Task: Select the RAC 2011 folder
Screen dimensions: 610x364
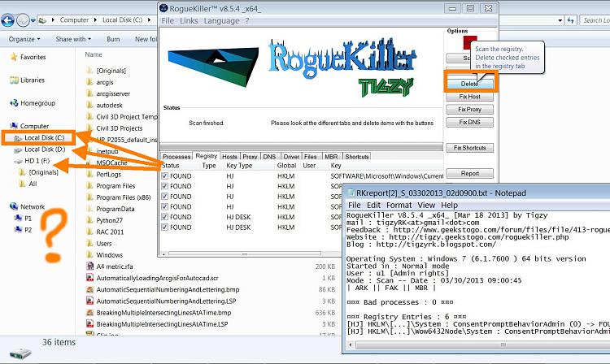Action: (110, 232)
